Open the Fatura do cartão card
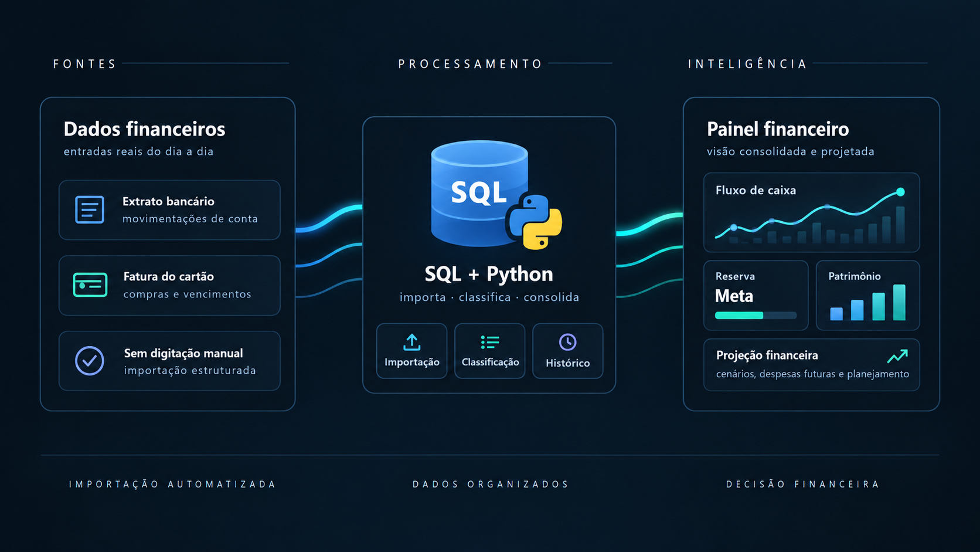 (169, 286)
